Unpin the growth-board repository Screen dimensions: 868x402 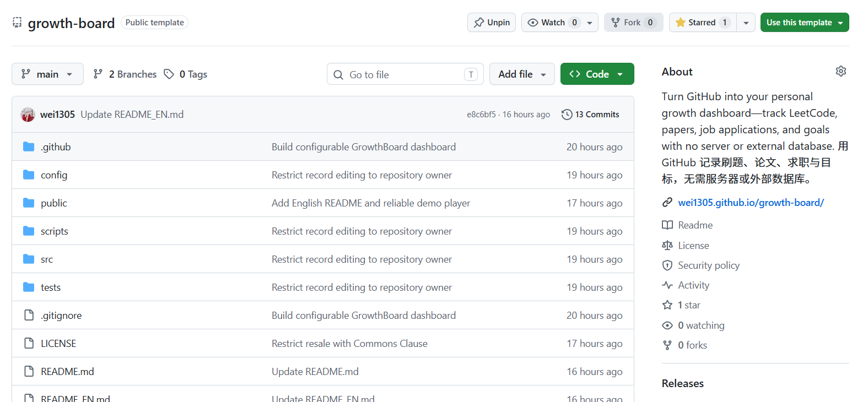coord(492,23)
